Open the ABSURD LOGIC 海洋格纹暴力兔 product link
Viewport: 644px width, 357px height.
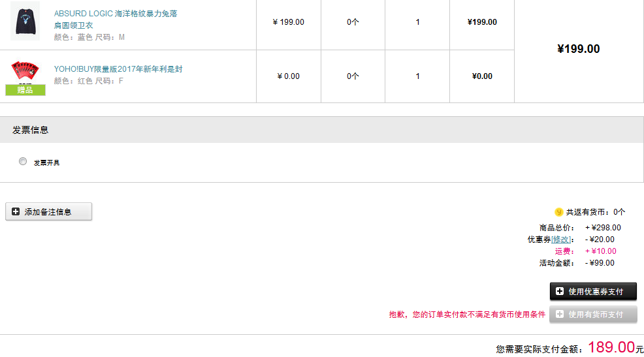pyautogui.click(x=116, y=14)
